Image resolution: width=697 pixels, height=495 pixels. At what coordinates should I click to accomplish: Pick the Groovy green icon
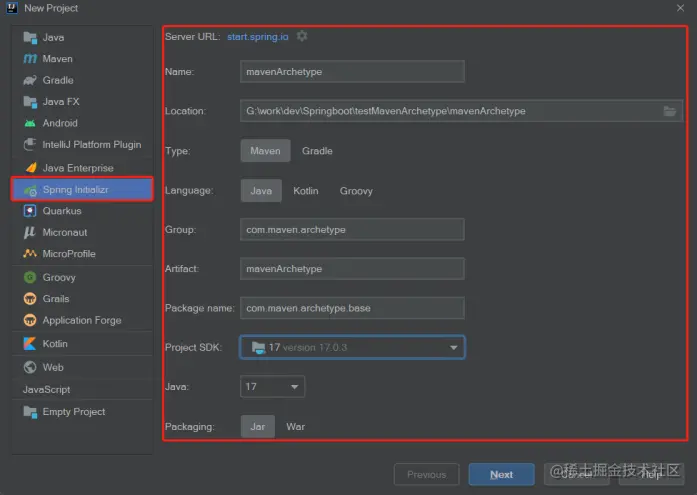30,277
